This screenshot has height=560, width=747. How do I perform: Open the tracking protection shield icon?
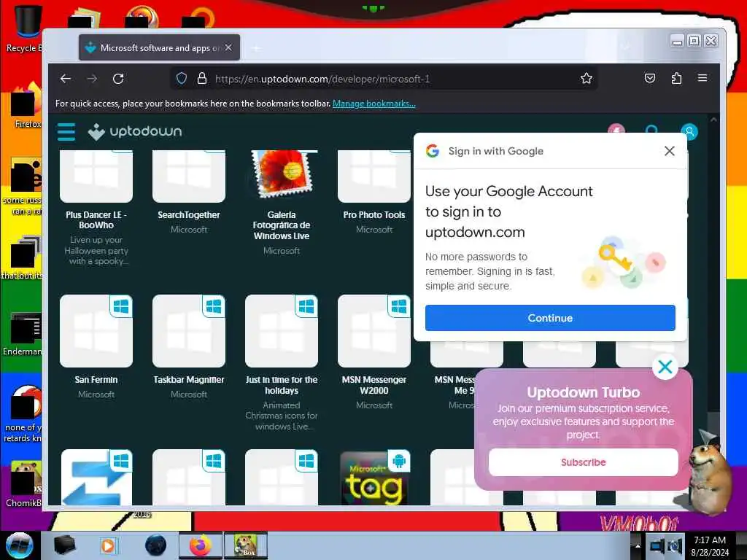coord(182,79)
